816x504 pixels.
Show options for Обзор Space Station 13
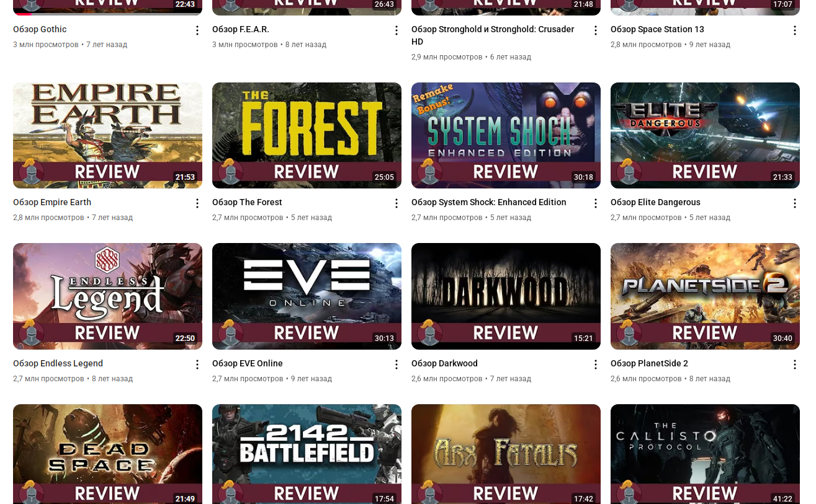point(795,30)
